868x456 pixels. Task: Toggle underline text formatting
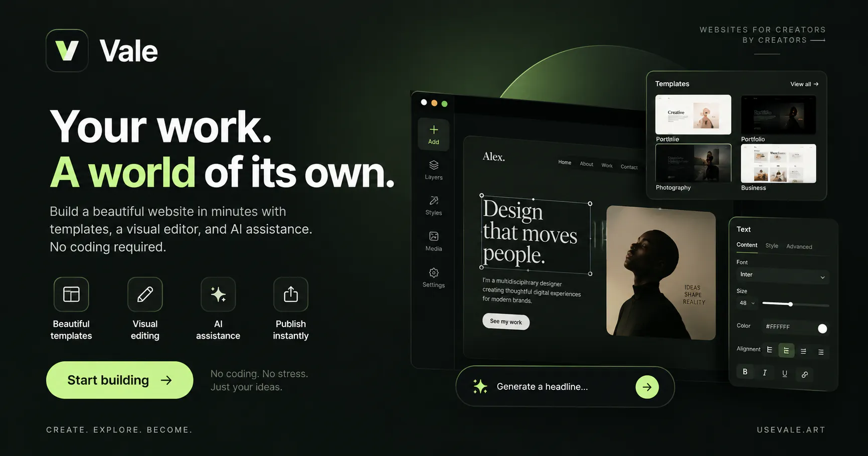(785, 373)
